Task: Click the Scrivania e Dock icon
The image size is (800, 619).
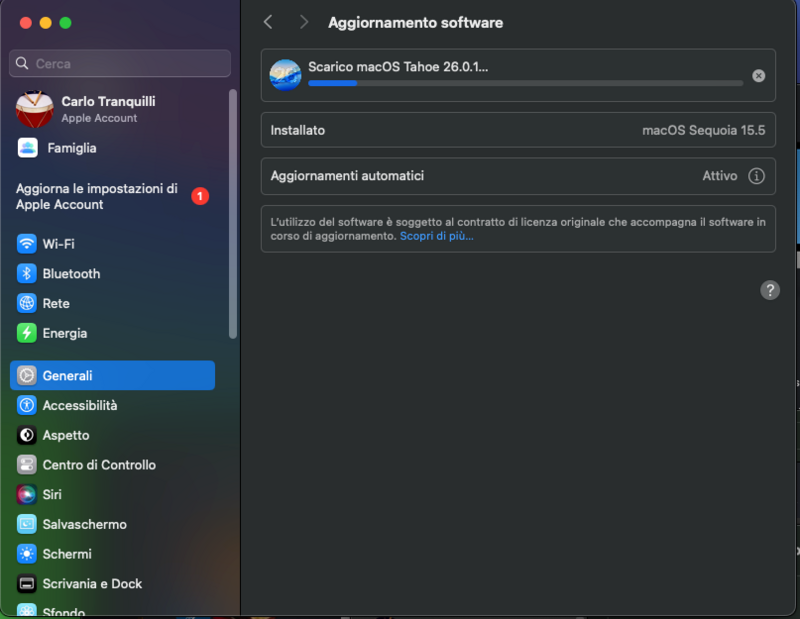Action: [27, 584]
